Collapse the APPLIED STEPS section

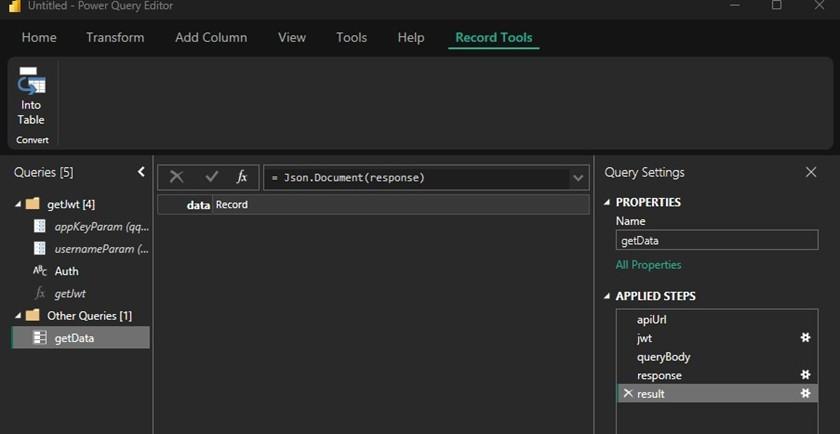tap(607, 296)
